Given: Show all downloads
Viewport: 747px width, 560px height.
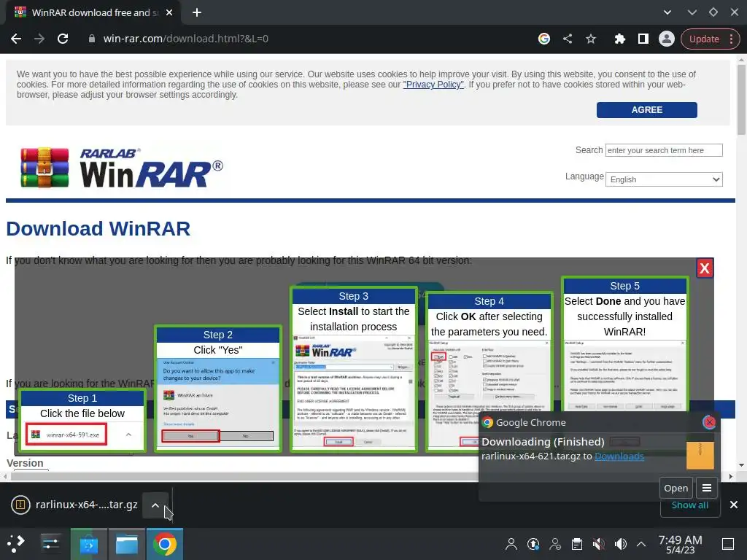Looking at the screenshot, I should [x=689, y=506].
